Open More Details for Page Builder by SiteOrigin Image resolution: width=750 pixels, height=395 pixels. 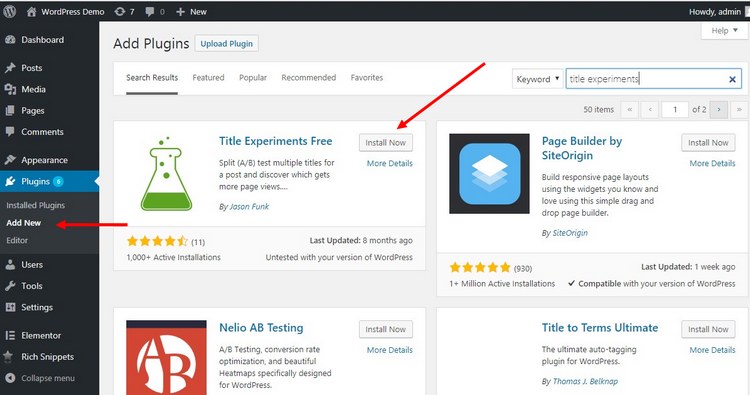712,164
